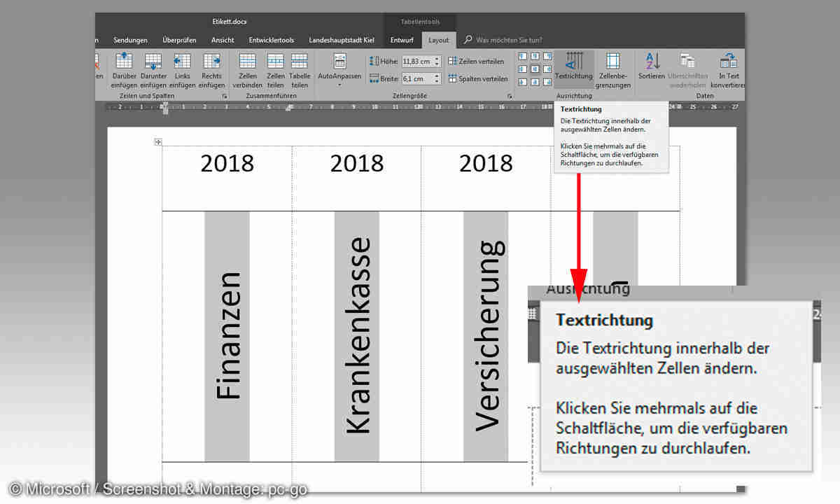The width and height of the screenshot is (840, 504).
Task: Click into the Breite width field
Action: coord(417,79)
